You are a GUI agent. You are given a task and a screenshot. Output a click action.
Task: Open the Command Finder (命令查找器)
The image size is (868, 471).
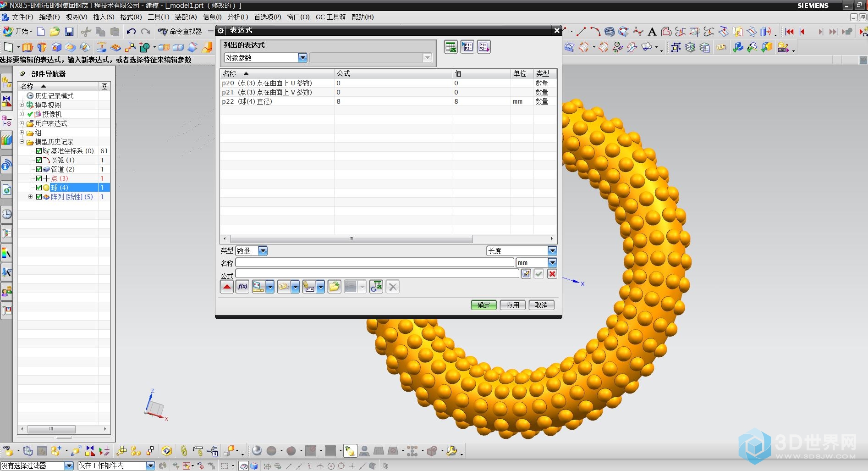180,31
